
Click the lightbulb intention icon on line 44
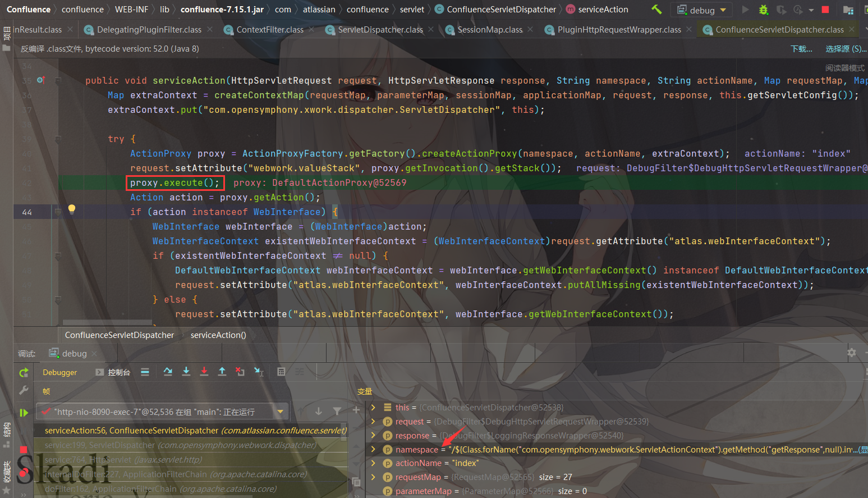(x=72, y=209)
